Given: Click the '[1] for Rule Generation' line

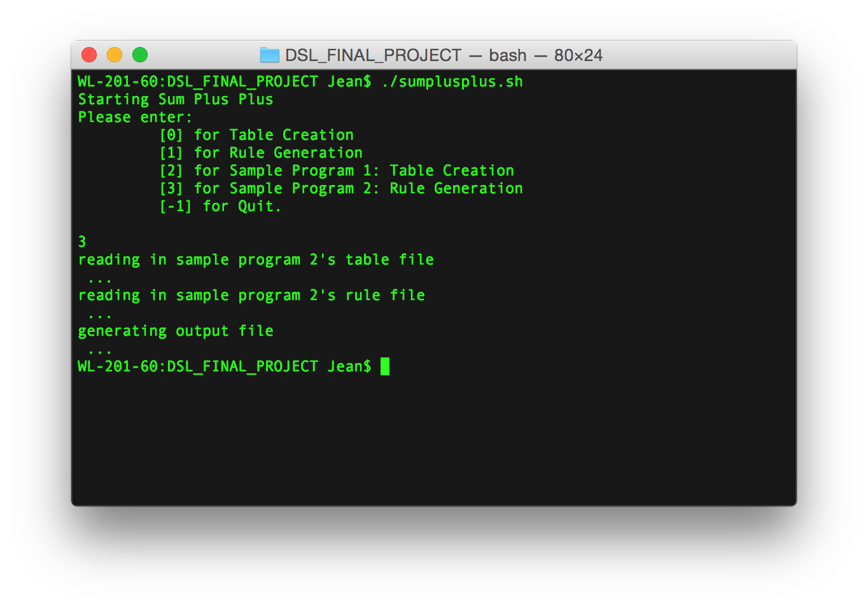Looking at the screenshot, I should pos(261,153).
